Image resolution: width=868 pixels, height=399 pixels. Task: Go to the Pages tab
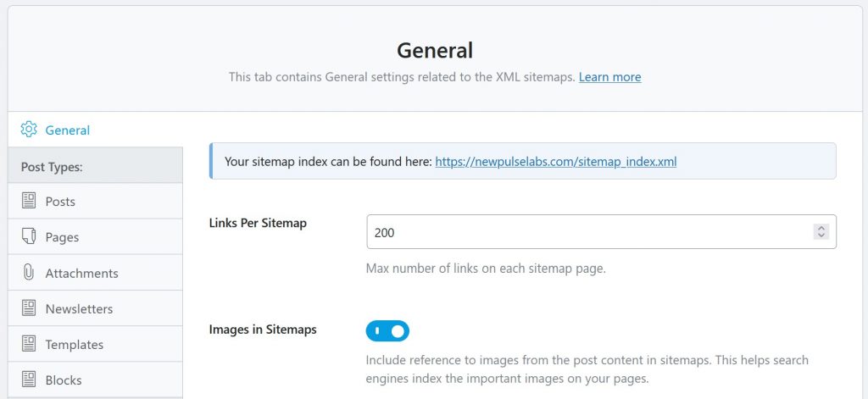[95, 237]
